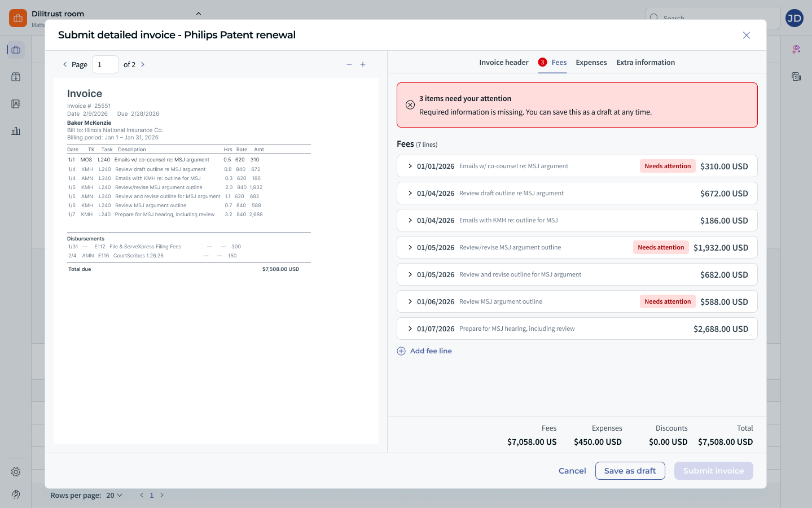Click the rocket icon at sidebar bottom

point(16,494)
